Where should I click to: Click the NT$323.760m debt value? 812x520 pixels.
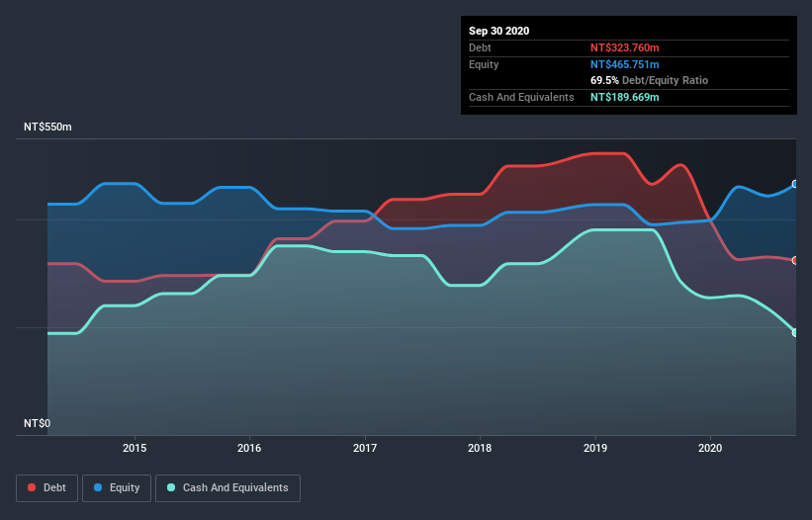pos(624,47)
